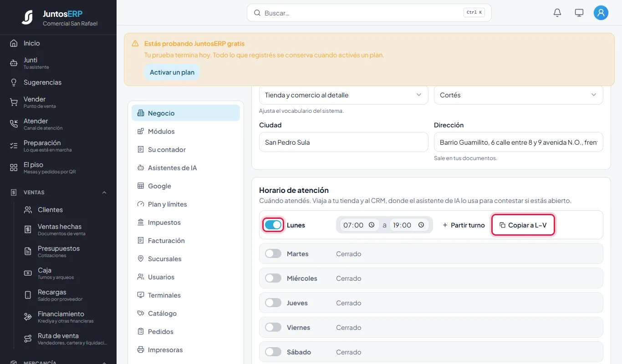Click the Sugerencias lightbulb icon

pos(14,82)
